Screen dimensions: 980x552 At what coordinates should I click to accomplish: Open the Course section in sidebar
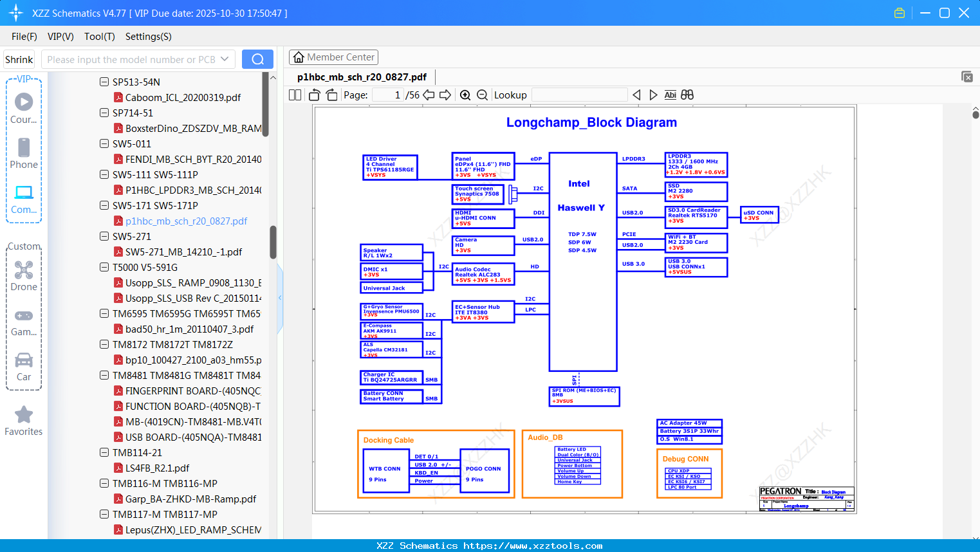[x=24, y=109]
